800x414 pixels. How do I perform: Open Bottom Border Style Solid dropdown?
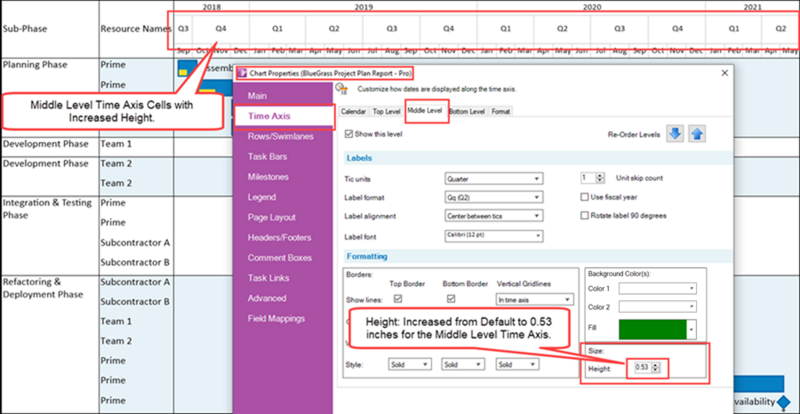(463, 364)
